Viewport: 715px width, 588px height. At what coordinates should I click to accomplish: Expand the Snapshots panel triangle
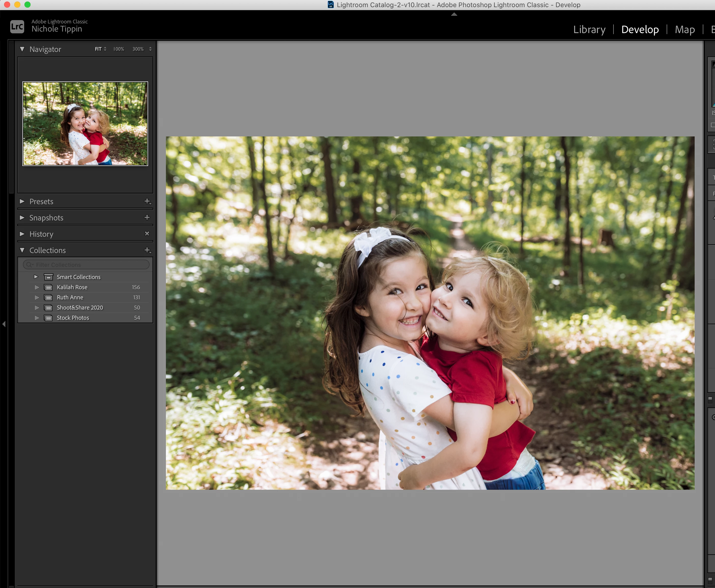point(22,217)
